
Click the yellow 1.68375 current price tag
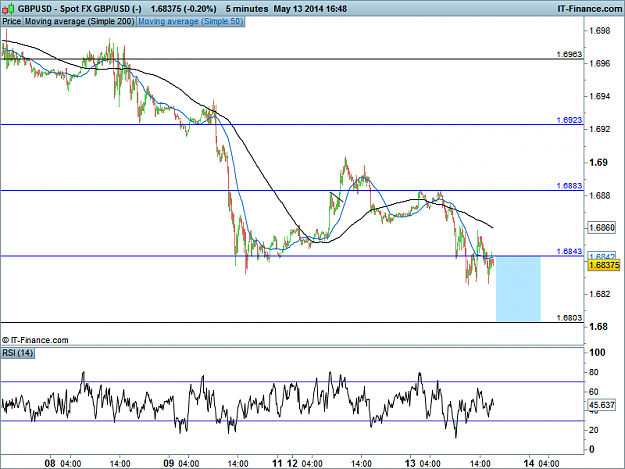tap(604, 265)
